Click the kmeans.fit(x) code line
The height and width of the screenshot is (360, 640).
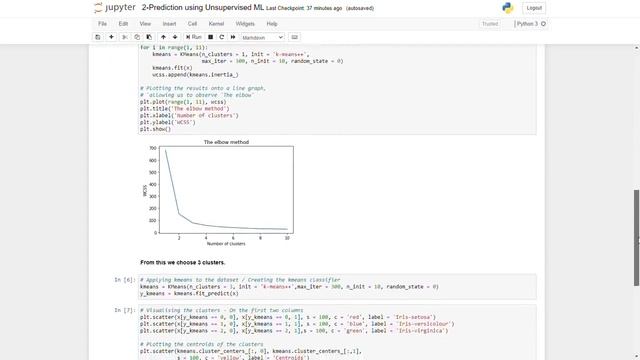172,68
